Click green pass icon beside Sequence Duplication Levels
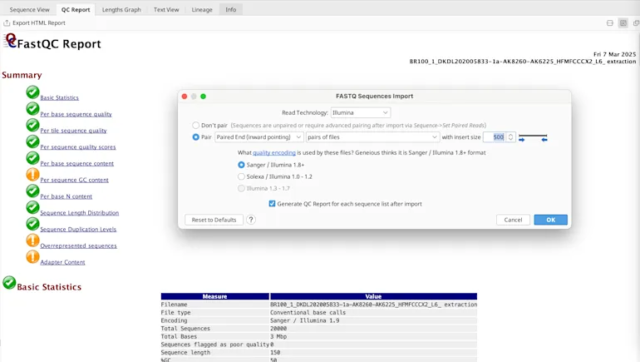The image size is (640, 362). [x=33, y=224]
